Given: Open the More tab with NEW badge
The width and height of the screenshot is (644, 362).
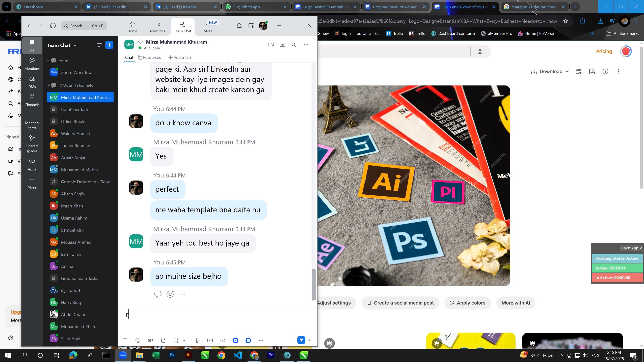Looking at the screenshot, I should [x=208, y=27].
